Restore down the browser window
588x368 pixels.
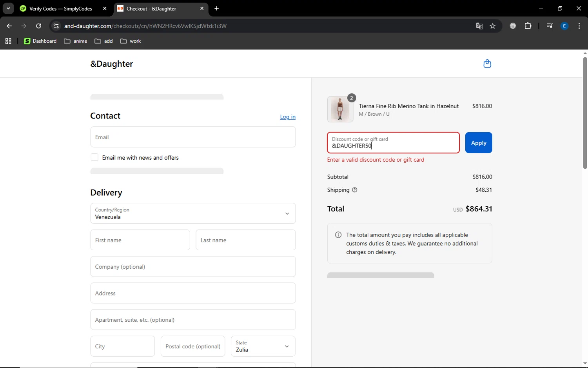click(x=560, y=8)
